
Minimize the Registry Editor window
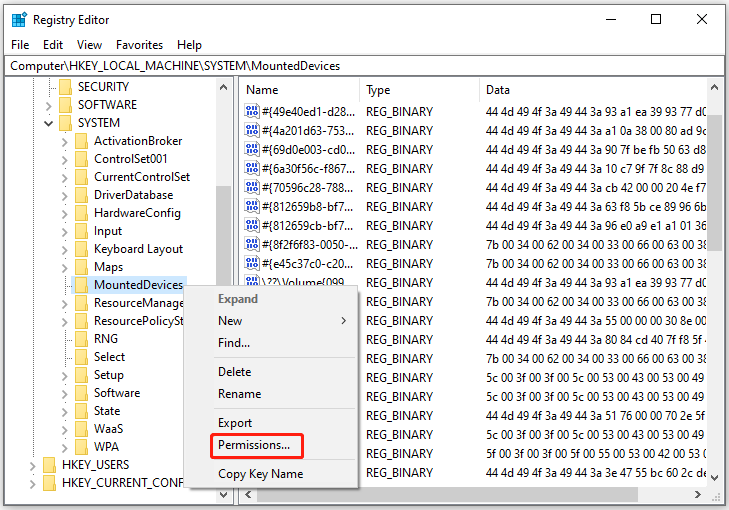pos(611,20)
